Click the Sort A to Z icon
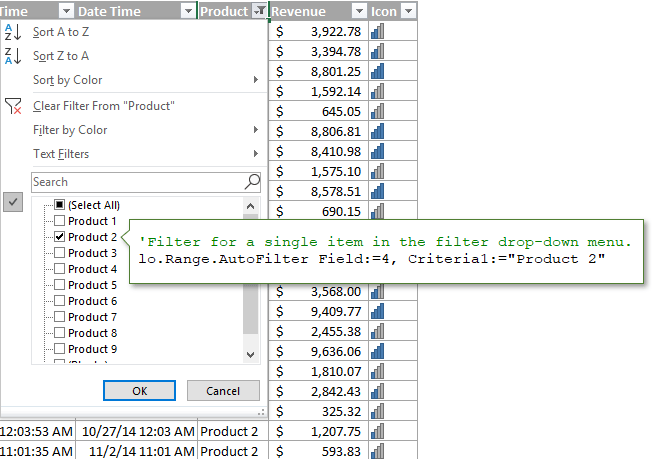Image resolution: width=652 pixels, height=459 pixels. coord(12,32)
